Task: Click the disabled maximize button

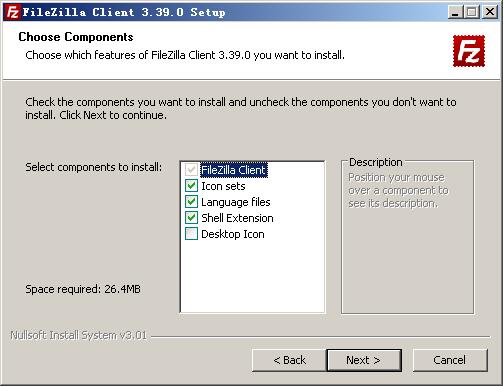Action: 472,12
